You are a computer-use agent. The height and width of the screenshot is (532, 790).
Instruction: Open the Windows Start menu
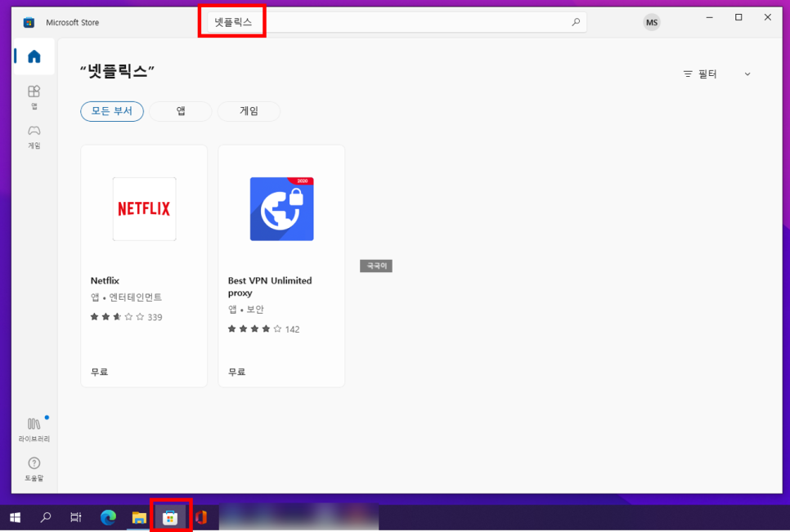click(x=15, y=517)
